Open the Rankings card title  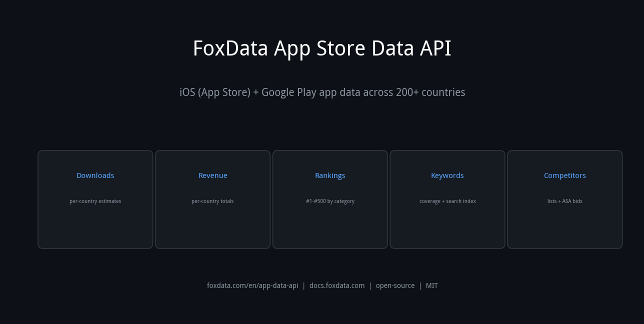pyautogui.click(x=330, y=175)
